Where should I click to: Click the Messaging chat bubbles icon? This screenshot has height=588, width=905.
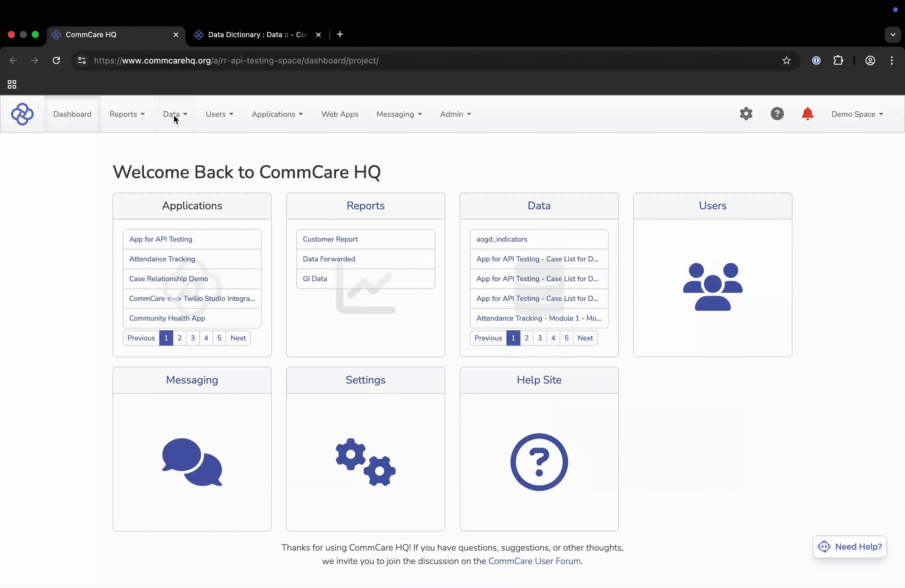[192, 462]
